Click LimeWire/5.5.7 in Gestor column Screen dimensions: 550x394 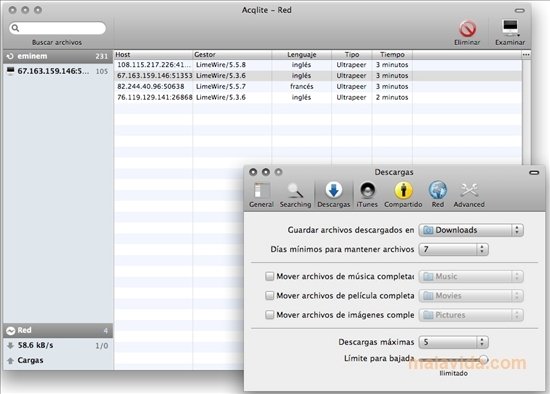pyautogui.click(x=221, y=87)
